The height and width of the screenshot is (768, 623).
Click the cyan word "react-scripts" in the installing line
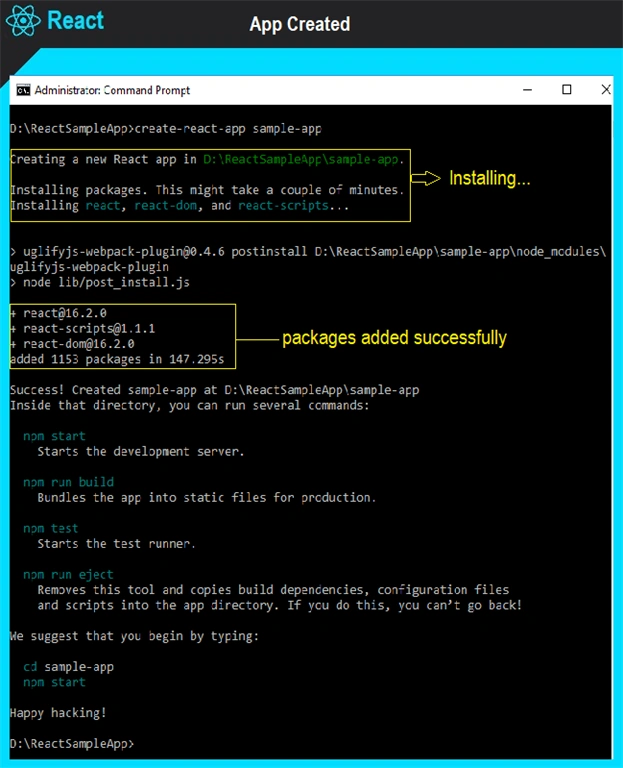[283, 206]
